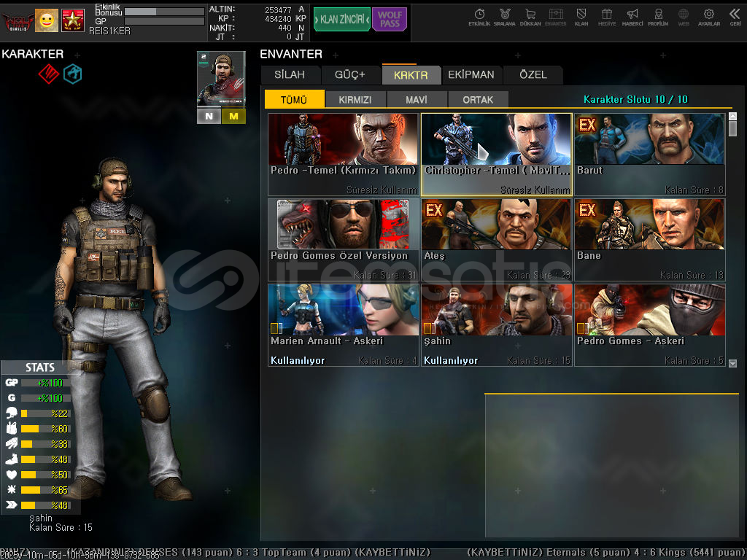Toggle the N mode button

point(209,116)
